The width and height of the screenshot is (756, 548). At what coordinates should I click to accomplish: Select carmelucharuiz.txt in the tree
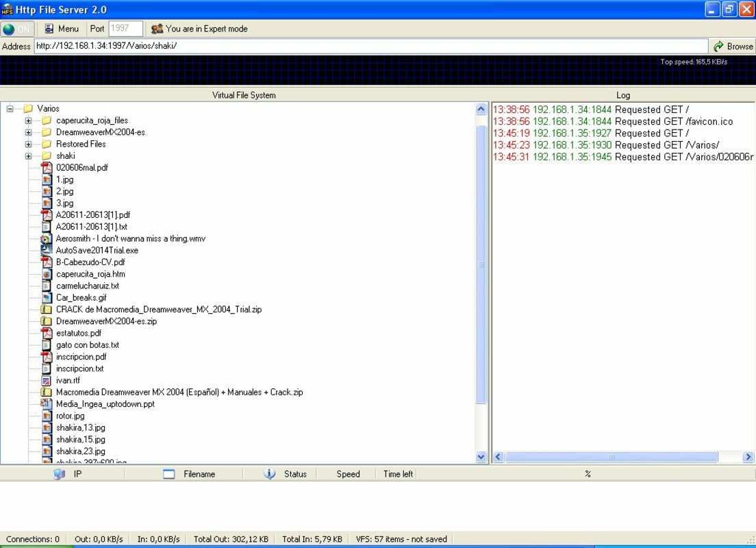[87, 286]
